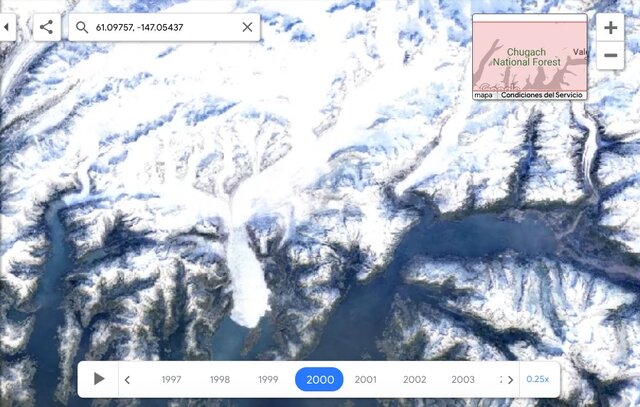Show earlier years with left chevron
640x407 pixels.
click(x=127, y=380)
